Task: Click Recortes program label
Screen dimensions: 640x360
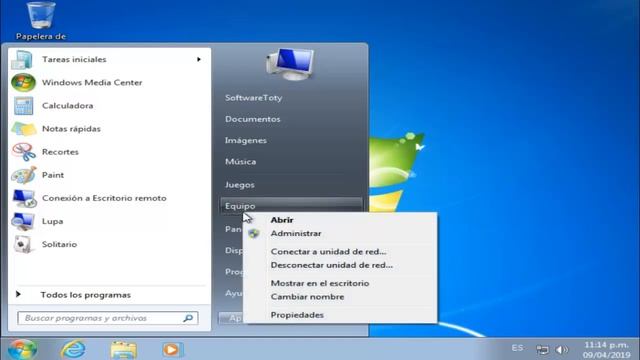Action: click(60, 152)
